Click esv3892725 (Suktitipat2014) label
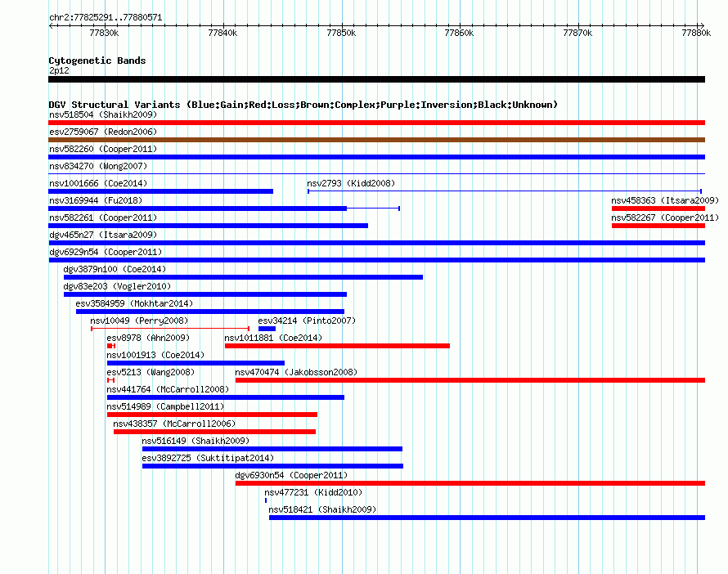The height and width of the screenshot is (574, 728). tap(208, 458)
